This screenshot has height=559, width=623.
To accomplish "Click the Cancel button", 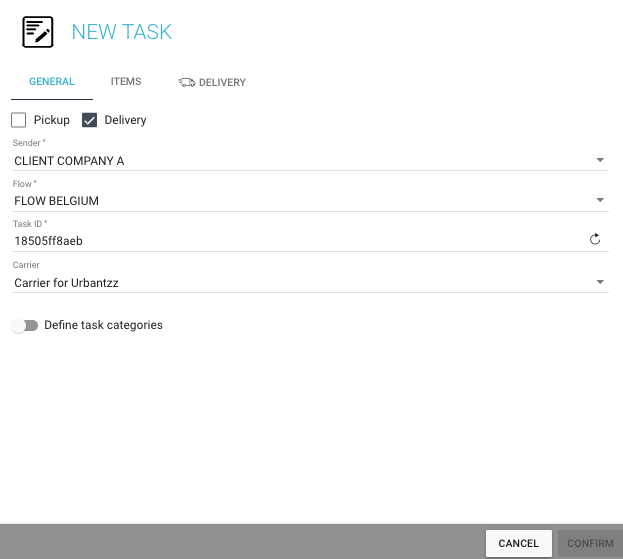I will point(519,543).
